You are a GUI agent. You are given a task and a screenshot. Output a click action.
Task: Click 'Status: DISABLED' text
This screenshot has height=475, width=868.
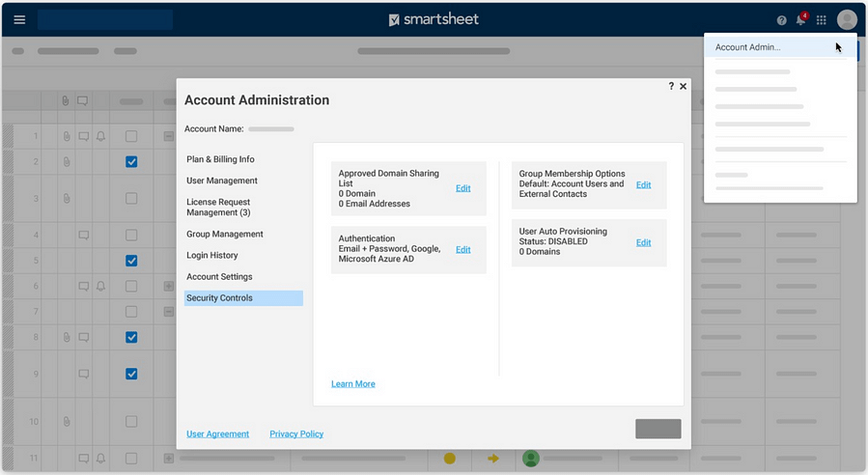[x=553, y=241]
